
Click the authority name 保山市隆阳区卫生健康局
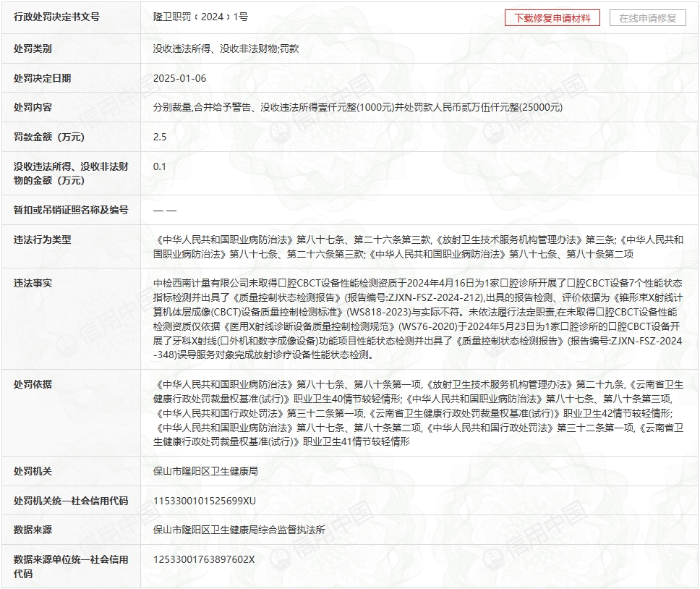pyautogui.click(x=206, y=471)
